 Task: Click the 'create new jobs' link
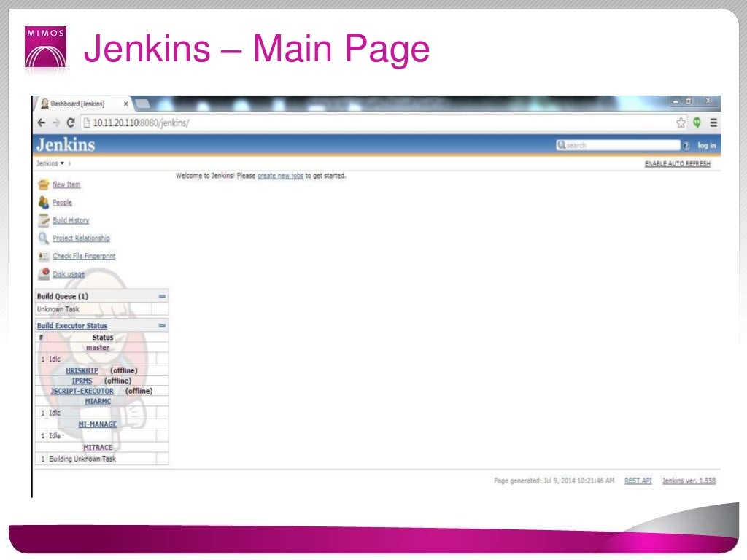280,176
